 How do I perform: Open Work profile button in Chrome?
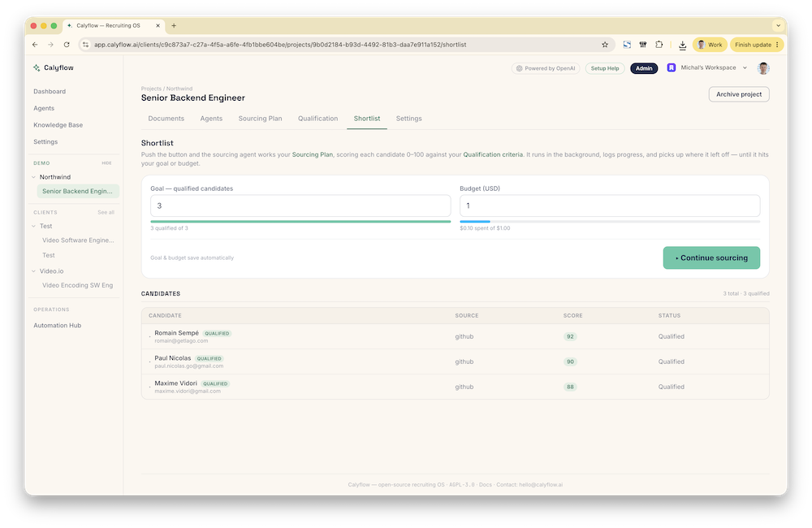(x=710, y=45)
